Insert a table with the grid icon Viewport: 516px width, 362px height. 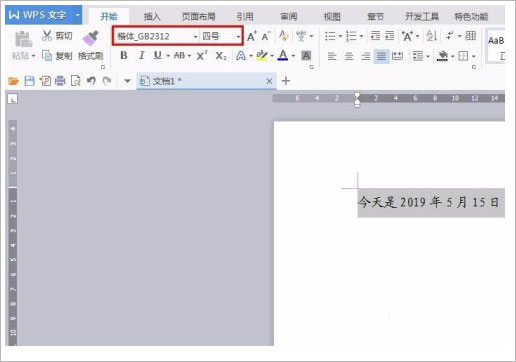click(470, 35)
